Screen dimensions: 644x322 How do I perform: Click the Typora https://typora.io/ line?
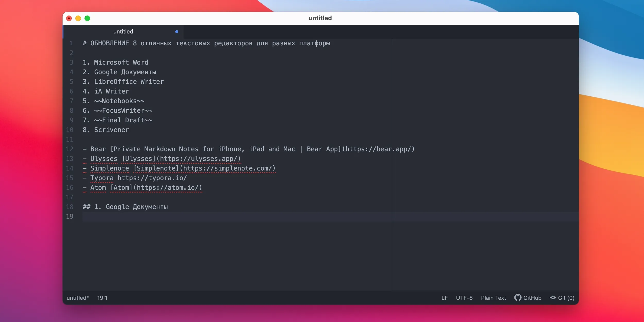click(x=135, y=178)
